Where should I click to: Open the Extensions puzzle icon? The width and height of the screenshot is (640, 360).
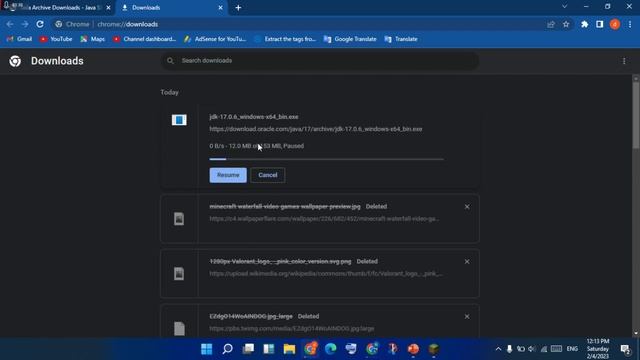(x=584, y=24)
